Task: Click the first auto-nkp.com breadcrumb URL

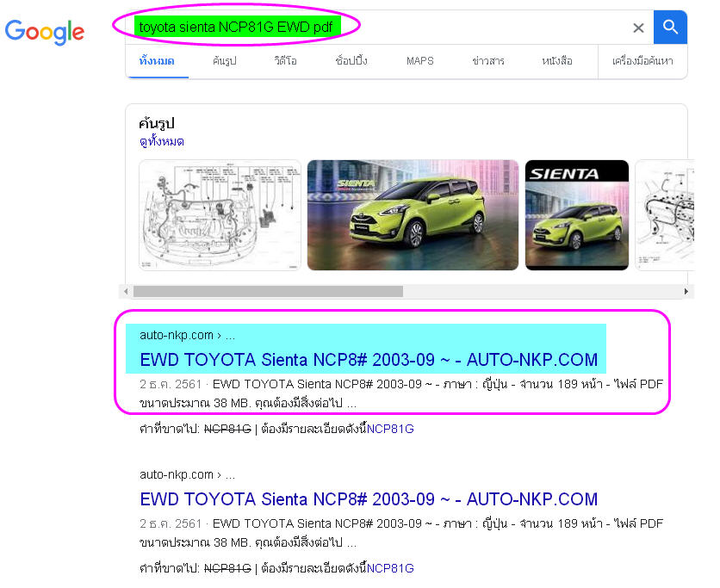Action: click(188, 336)
